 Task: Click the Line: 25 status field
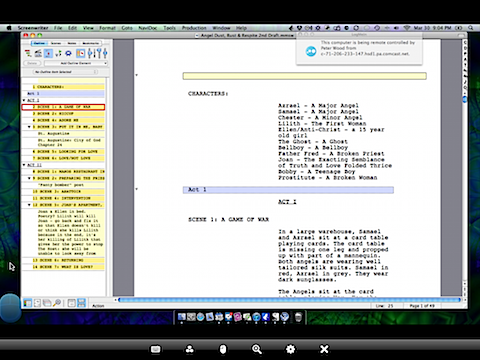(x=384, y=306)
